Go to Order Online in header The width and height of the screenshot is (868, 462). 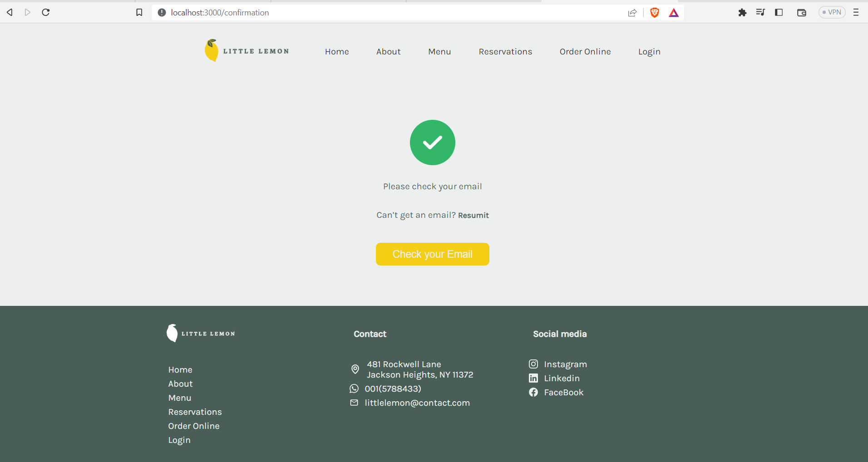tap(585, 52)
